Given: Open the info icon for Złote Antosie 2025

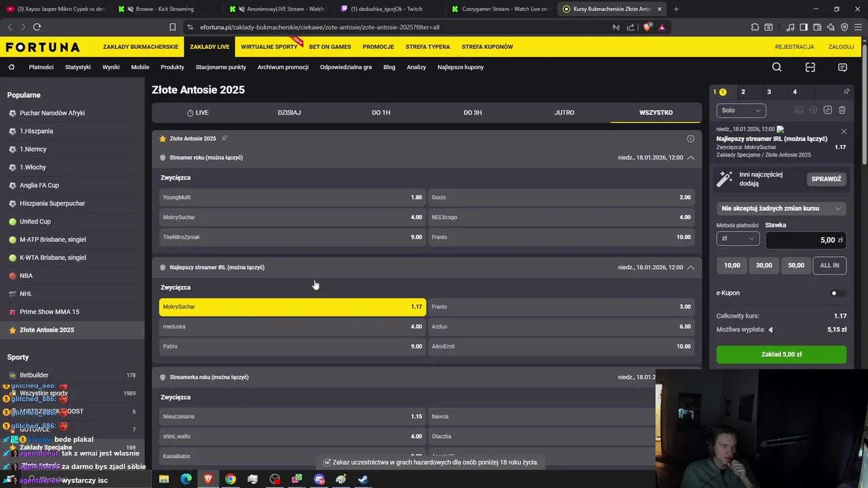Looking at the screenshot, I should pos(690,138).
